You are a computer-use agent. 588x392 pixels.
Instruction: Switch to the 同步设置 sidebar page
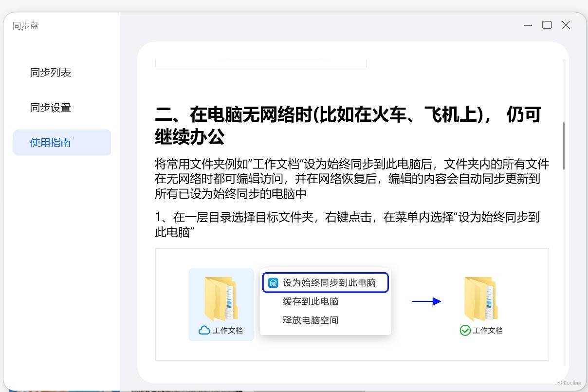point(51,108)
